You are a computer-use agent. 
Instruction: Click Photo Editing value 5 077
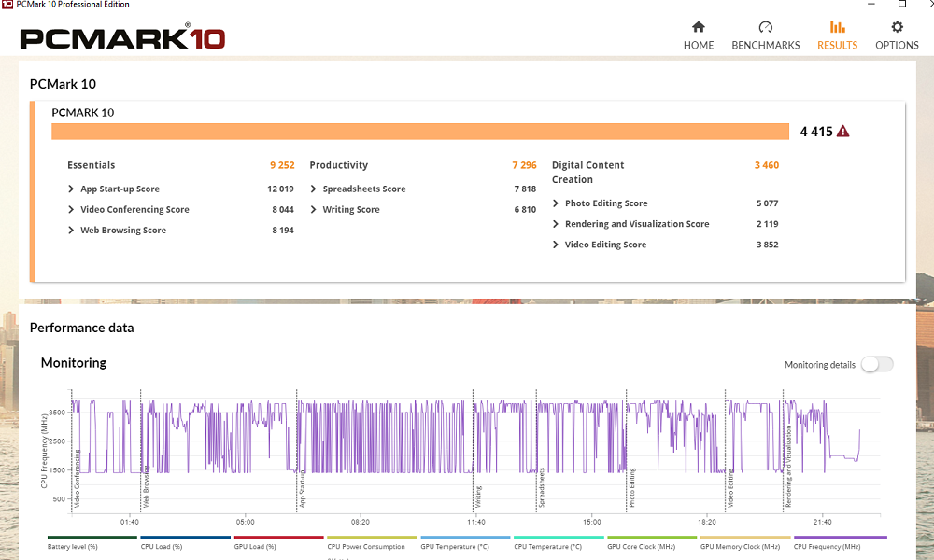(767, 203)
